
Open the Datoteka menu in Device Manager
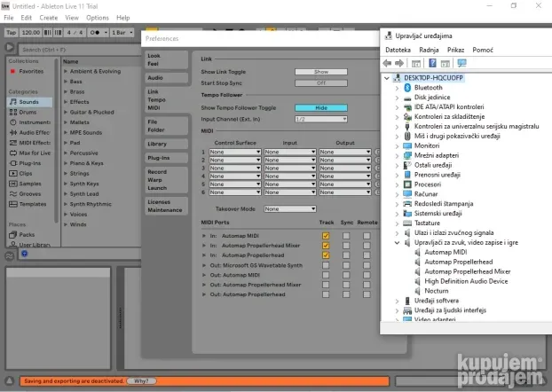(398, 50)
